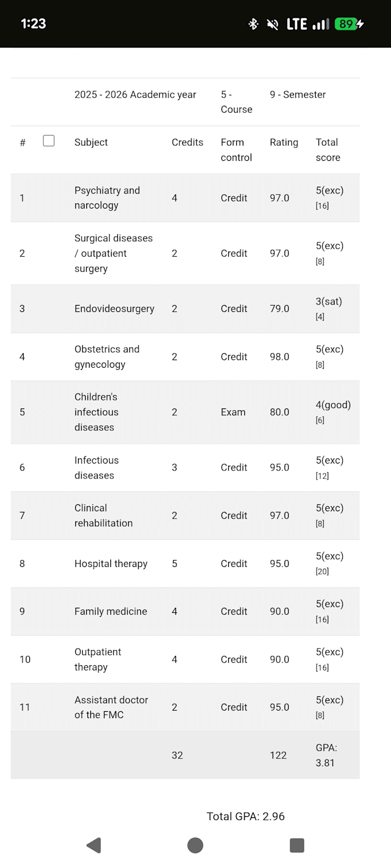Tap the Total score column header
Viewport: 391px width, 868px height.
328,150
